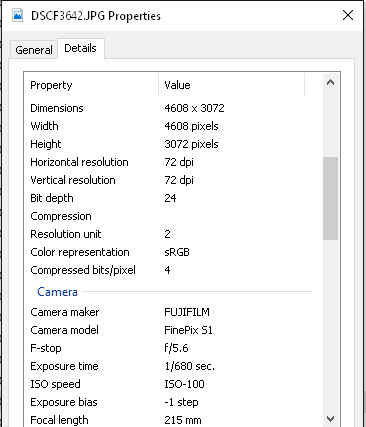
Task: Select the ISO speed property
Action: point(55,384)
